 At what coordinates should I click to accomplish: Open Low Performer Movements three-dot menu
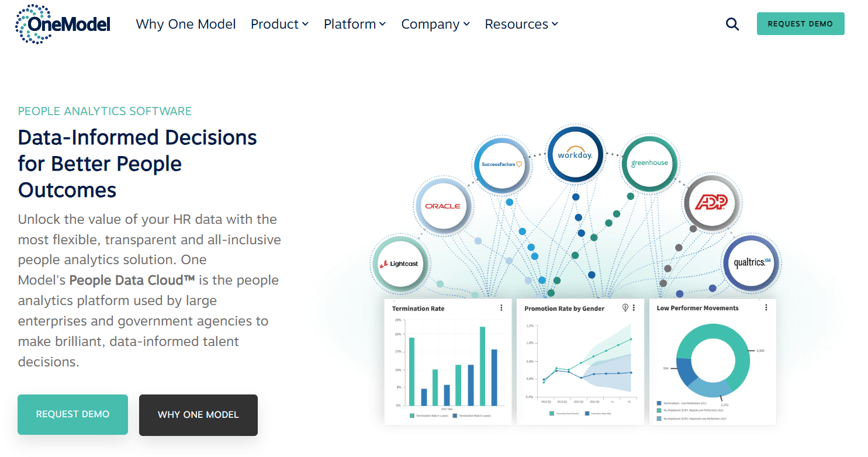click(766, 307)
